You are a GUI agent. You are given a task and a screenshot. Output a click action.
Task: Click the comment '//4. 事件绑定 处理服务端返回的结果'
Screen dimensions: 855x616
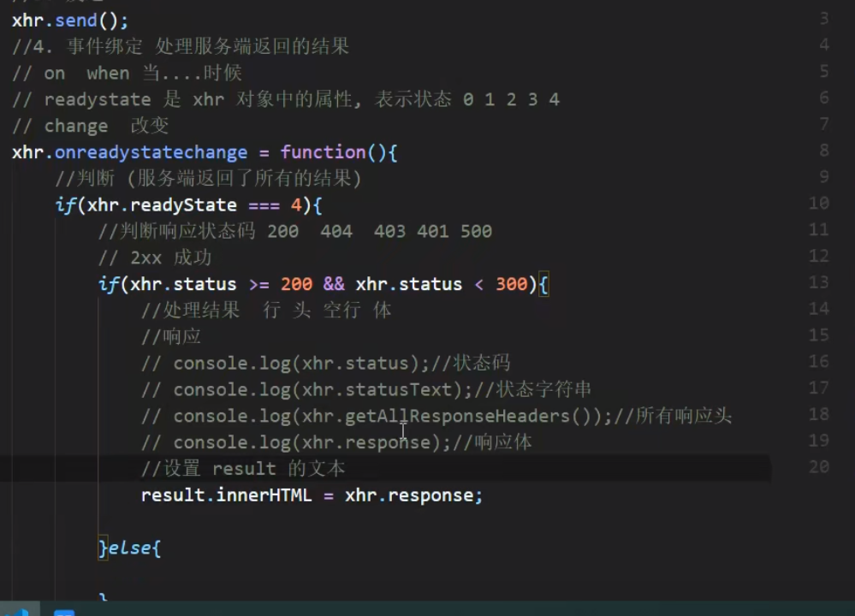tap(181, 46)
